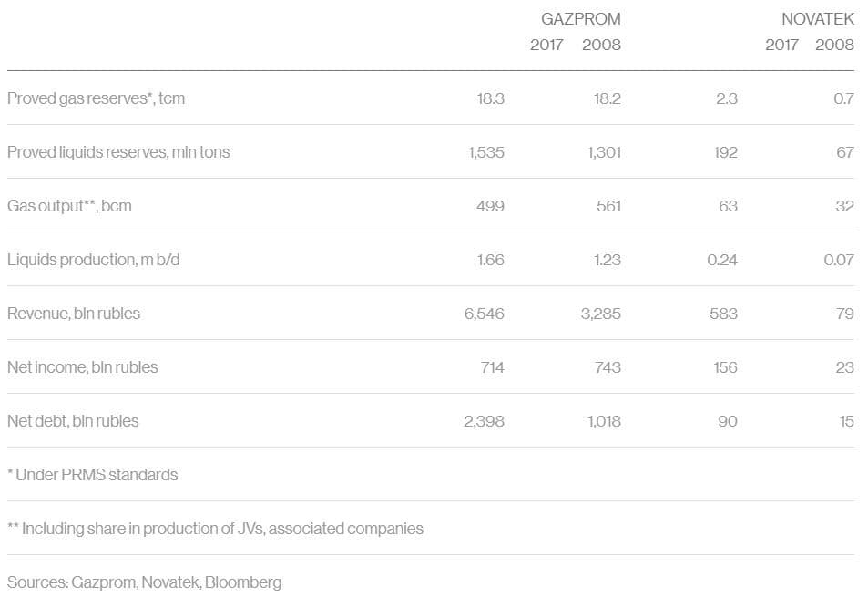Click the "Proved gas reserves*, tcm" row label
Screen dimensions: 868x608
(x=96, y=98)
